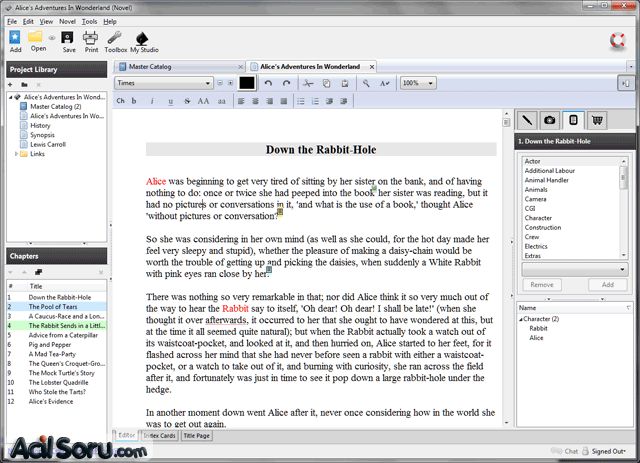
Task: Open the Tools menu
Action: click(x=89, y=22)
